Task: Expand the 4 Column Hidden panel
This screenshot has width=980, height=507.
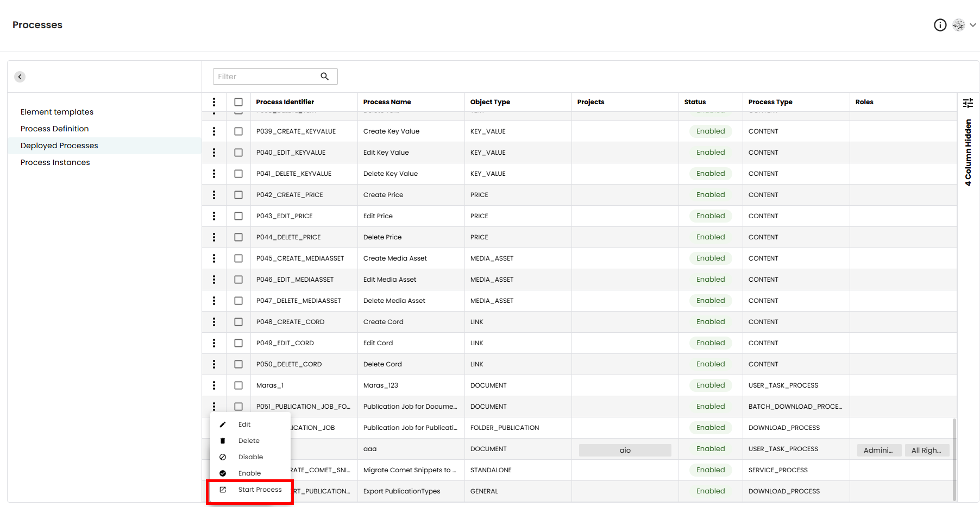Action: point(968,153)
